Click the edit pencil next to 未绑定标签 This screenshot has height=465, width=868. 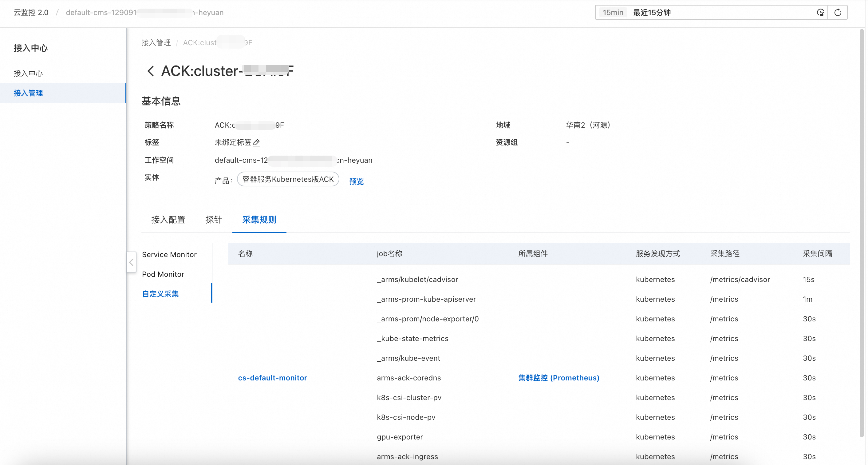pyautogui.click(x=256, y=143)
